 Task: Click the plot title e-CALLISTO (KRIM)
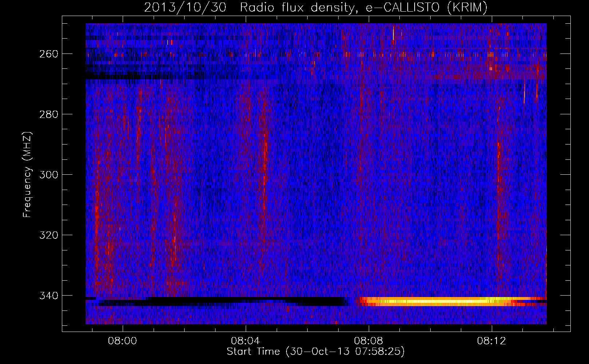[426, 8]
